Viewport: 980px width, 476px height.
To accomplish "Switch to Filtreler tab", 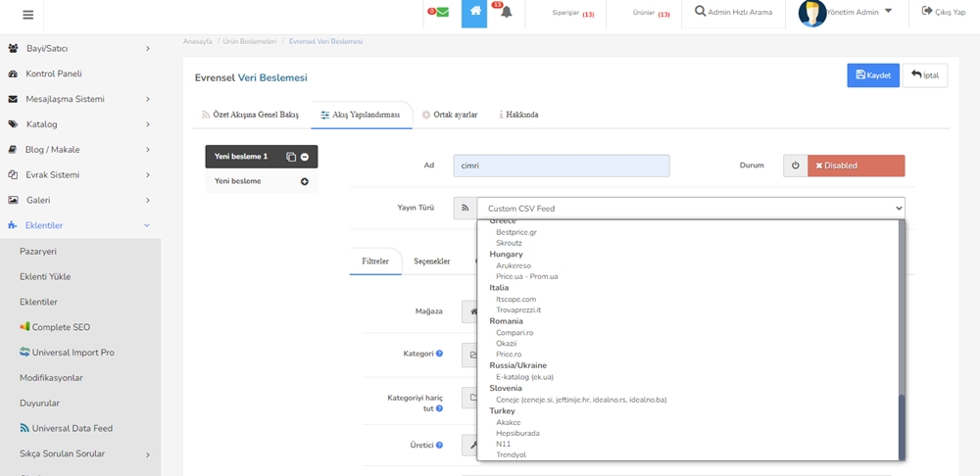I will click(x=375, y=262).
